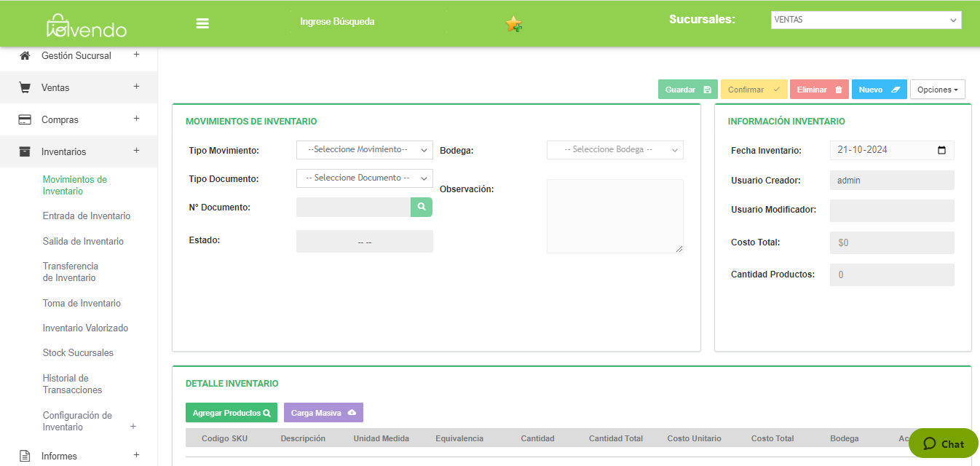Click the Gestión Sucursal home icon
Viewport: 980px width, 466px height.
click(x=25, y=56)
